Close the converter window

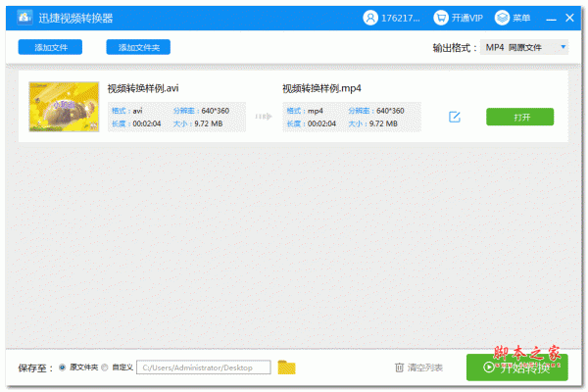tap(572, 18)
